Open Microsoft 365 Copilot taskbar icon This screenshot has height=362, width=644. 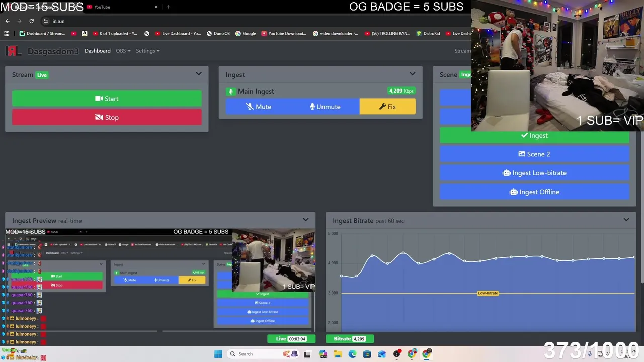tap(323, 354)
